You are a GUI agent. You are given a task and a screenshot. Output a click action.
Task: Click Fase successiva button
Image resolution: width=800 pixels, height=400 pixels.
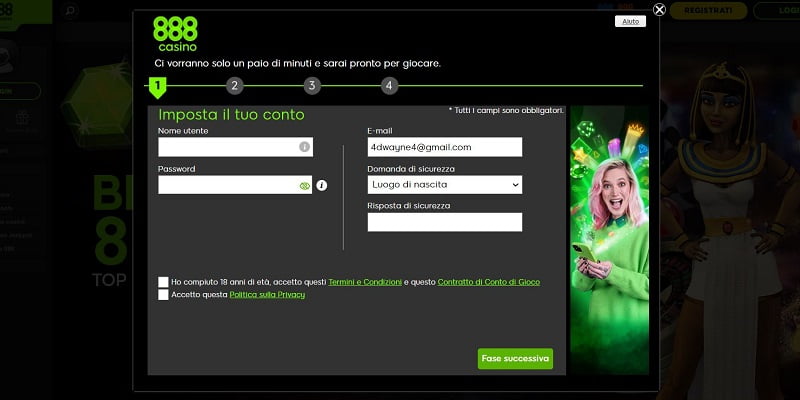pyautogui.click(x=515, y=359)
